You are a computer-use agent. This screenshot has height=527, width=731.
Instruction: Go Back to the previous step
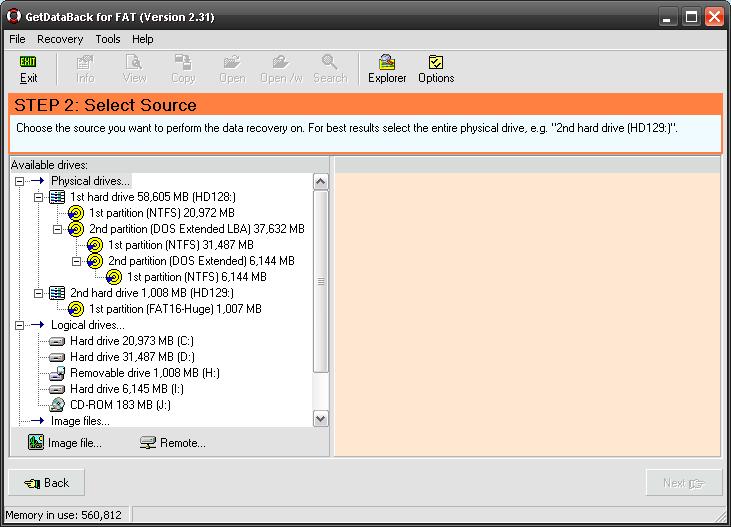tap(47, 483)
